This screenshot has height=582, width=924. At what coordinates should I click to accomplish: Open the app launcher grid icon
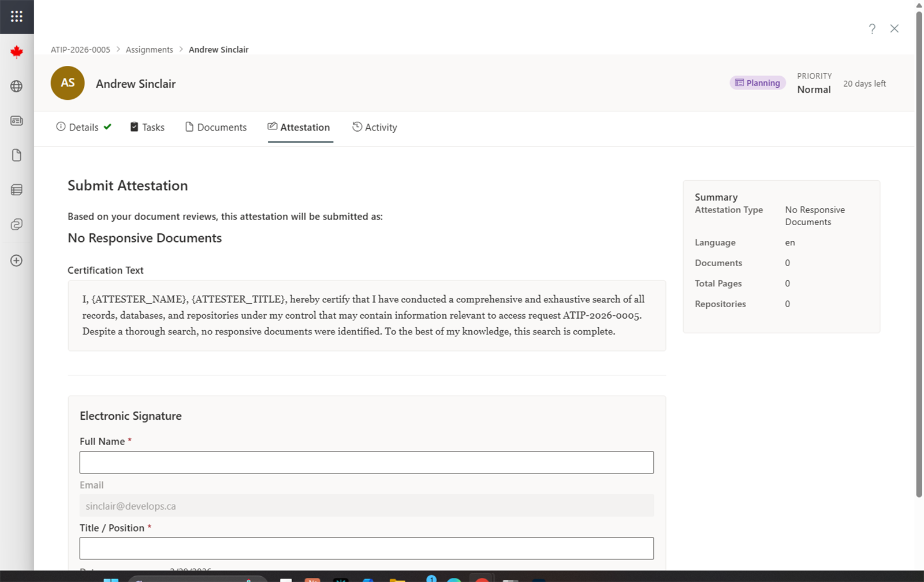[x=17, y=17]
